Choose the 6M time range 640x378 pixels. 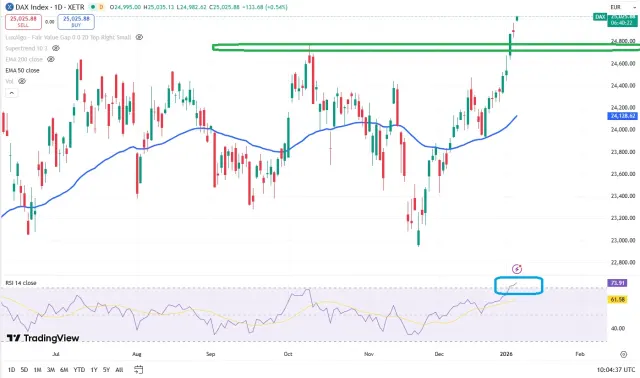point(64,370)
